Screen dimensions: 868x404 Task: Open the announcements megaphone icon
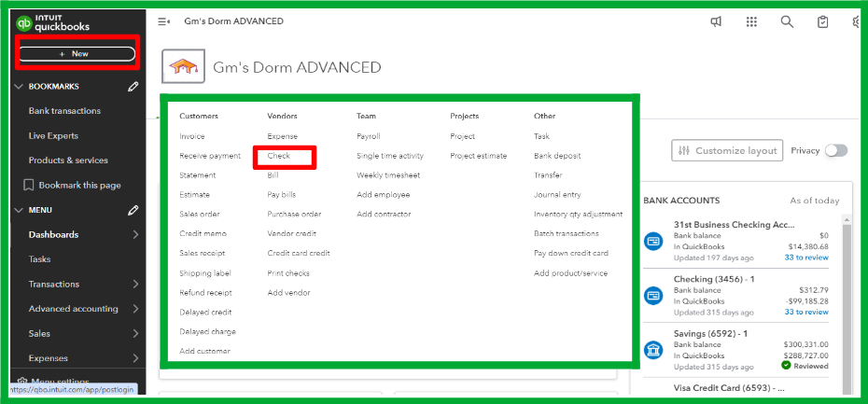(x=716, y=21)
